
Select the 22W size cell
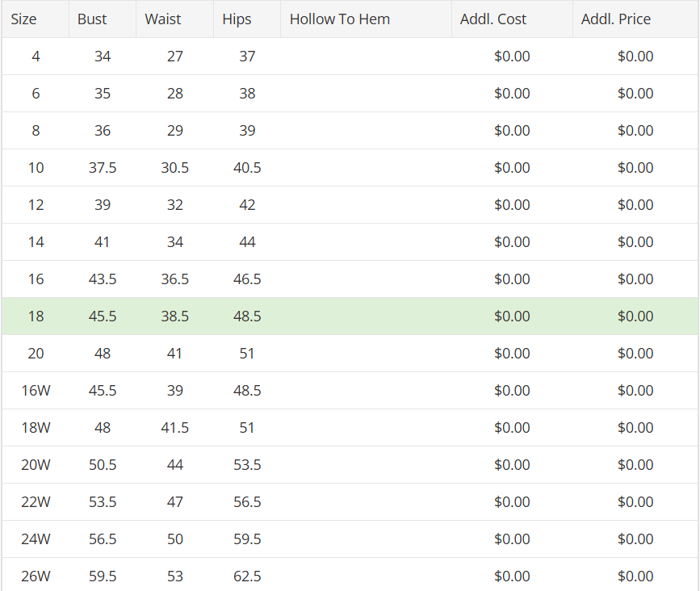click(x=36, y=501)
